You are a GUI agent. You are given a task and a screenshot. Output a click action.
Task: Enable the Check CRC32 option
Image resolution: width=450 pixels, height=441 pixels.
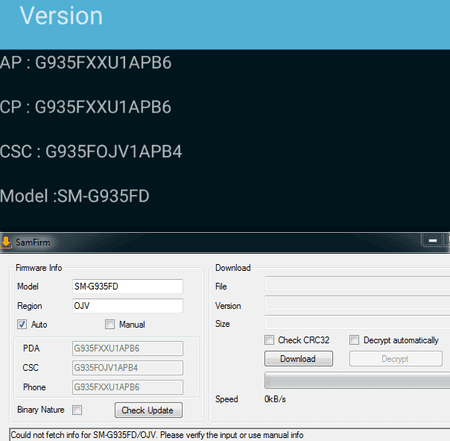click(269, 340)
